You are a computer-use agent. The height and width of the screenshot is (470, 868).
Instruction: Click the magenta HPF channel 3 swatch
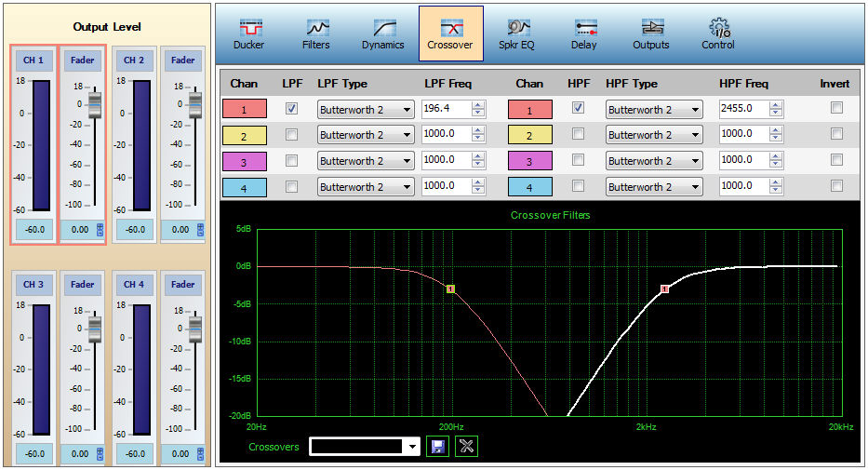click(x=529, y=161)
